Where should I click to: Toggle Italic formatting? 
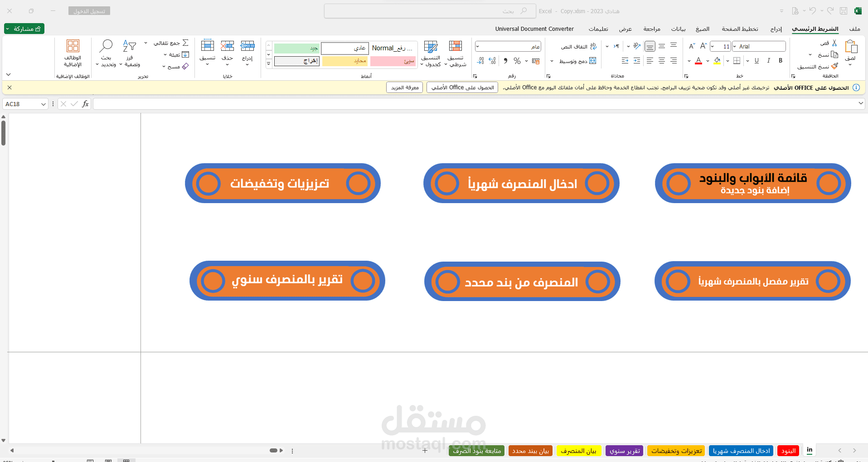point(769,60)
